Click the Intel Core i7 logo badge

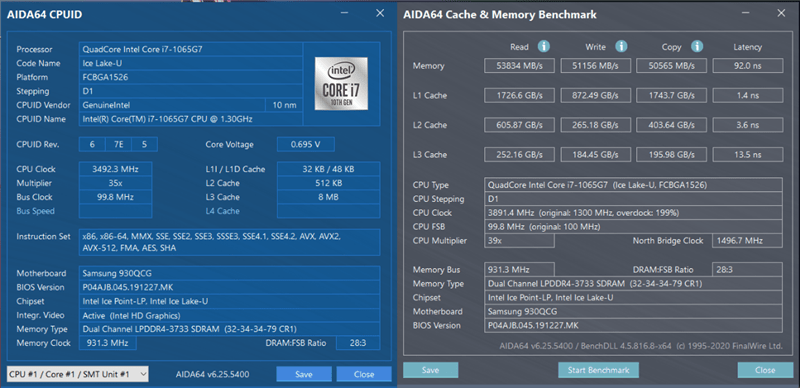341,83
